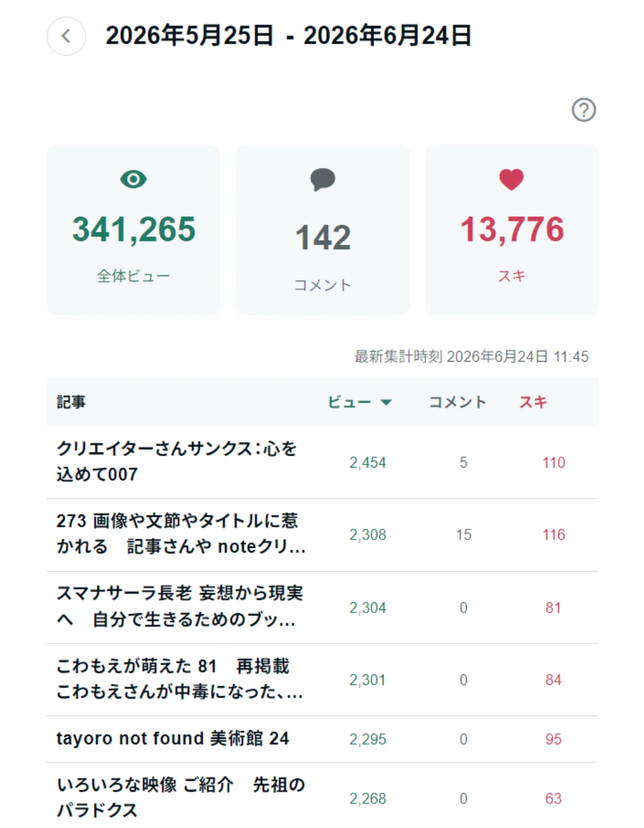The width and height of the screenshot is (644, 828).
Task: Open article スマナサーラ長老 妄想から現実へ
Action: [180, 606]
